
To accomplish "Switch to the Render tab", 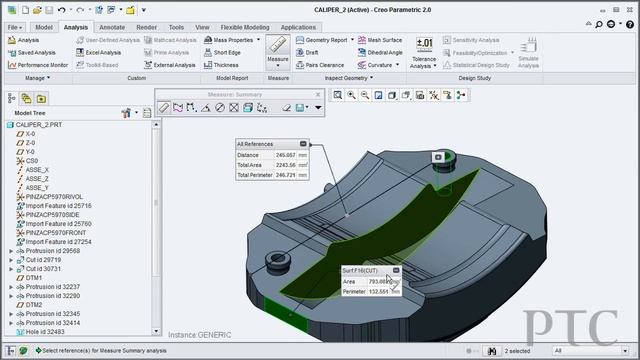I will pyautogui.click(x=147, y=27).
